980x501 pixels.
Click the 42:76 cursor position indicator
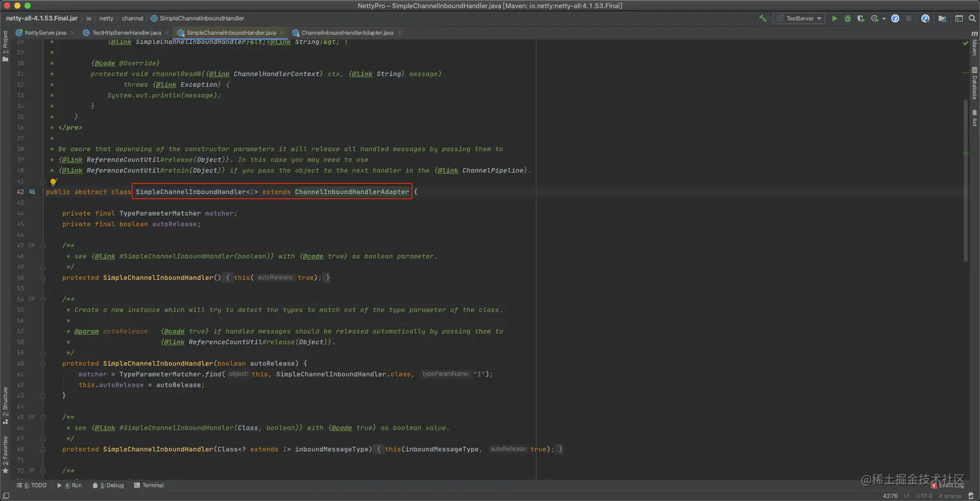pyautogui.click(x=890, y=496)
